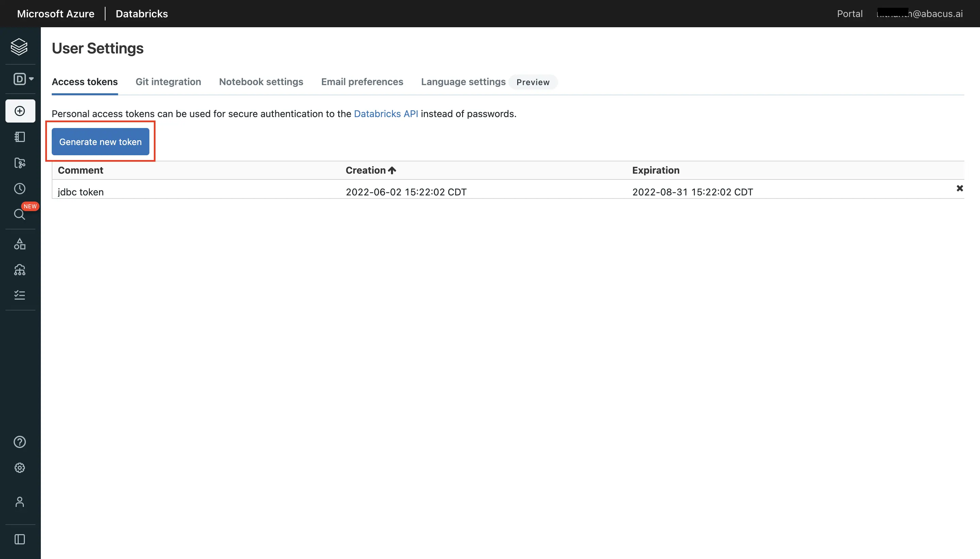Collapse the sidebar panel
Screen dimensions: 980x559
pos(19,539)
